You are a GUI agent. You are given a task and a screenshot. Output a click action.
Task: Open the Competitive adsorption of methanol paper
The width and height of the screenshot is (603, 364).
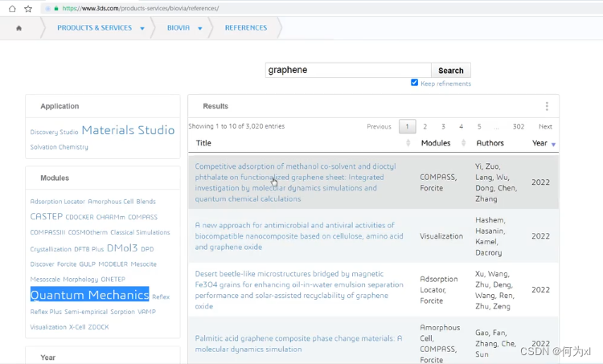[x=295, y=182]
